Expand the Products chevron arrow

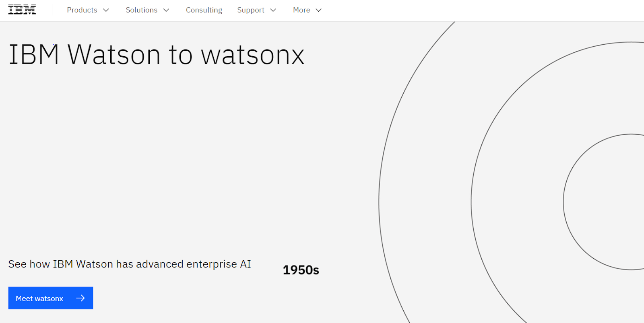pos(106,10)
